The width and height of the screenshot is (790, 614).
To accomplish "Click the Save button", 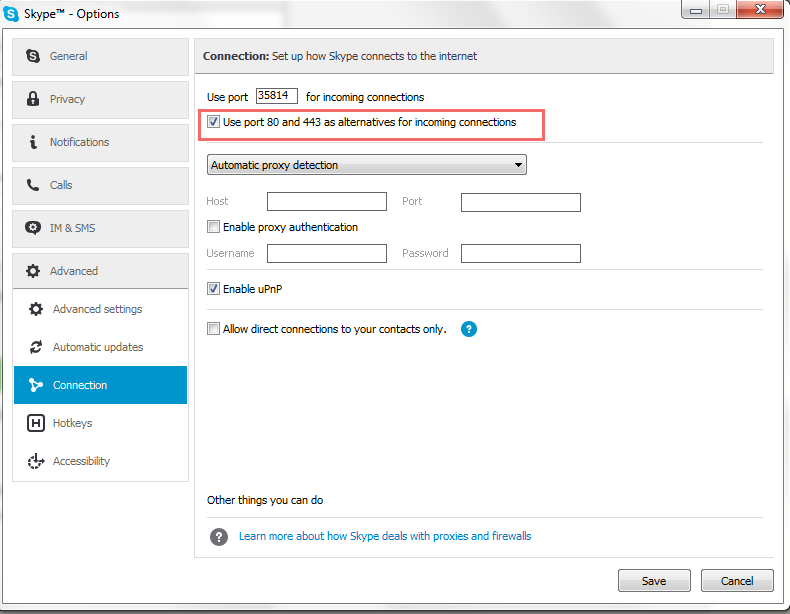I will [654, 581].
